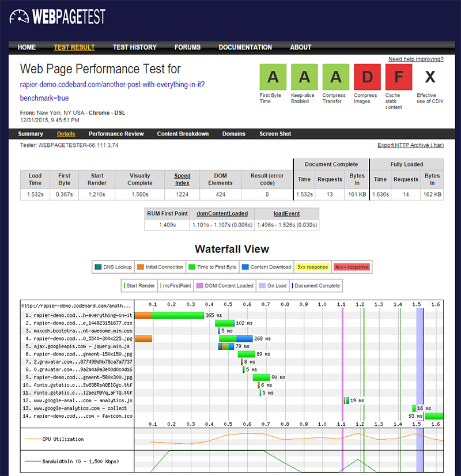Click the Time to First Byte legend swatch
Image resolution: width=461 pixels, height=476 pixels.
(x=192, y=267)
